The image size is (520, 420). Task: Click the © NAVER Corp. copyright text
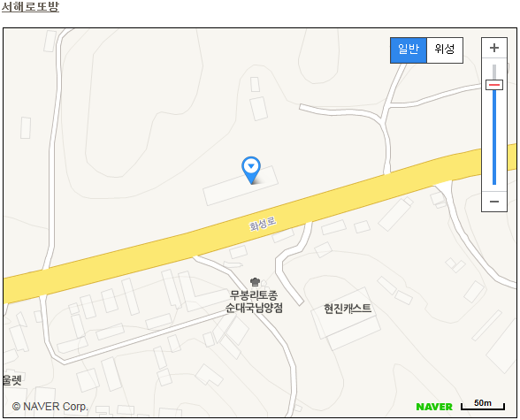coord(50,407)
